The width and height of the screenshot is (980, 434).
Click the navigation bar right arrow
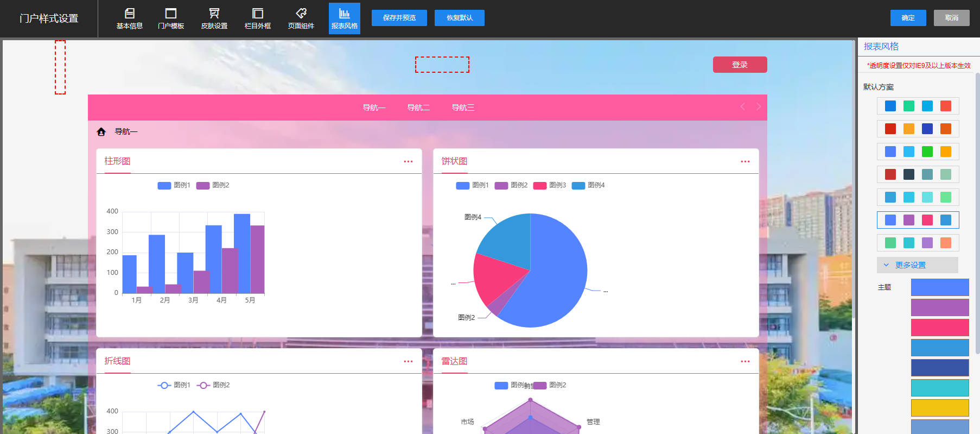(x=759, y=107)
